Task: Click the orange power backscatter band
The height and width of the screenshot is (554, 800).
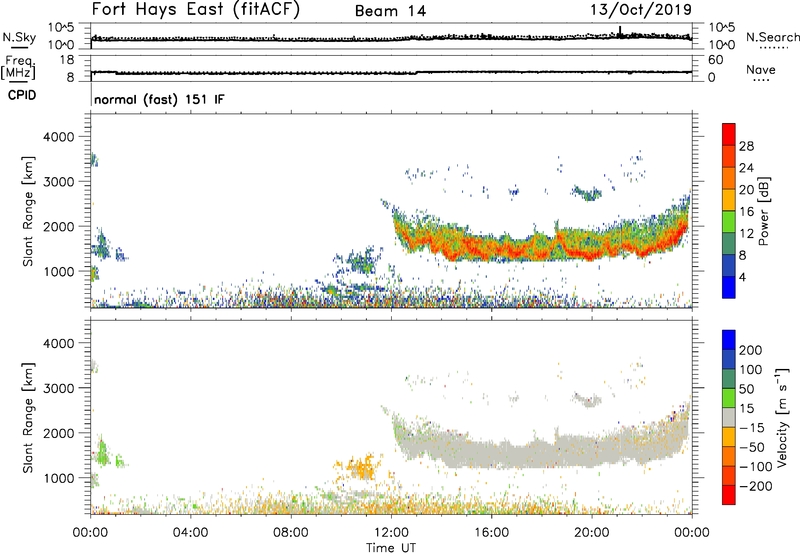Action: click(x=541, y=245)
